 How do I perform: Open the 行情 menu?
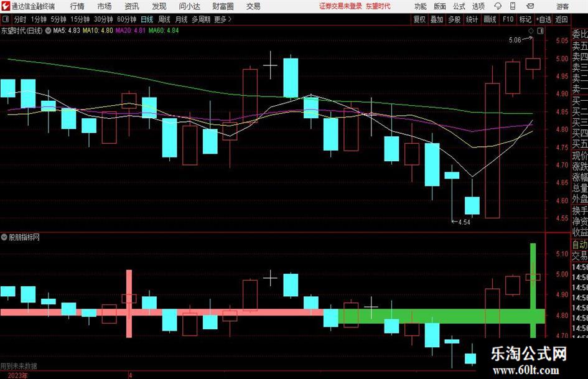(x=77, y=6)
